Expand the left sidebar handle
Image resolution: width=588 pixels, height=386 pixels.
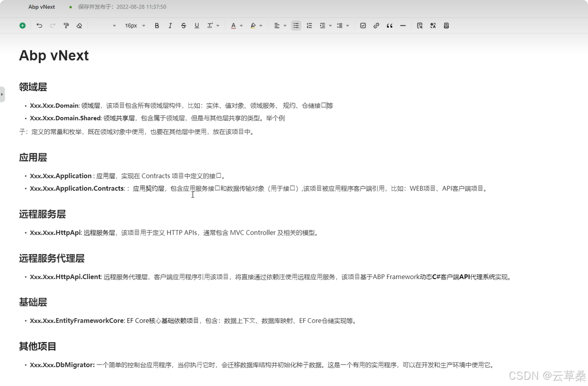(x=2, y=94)
